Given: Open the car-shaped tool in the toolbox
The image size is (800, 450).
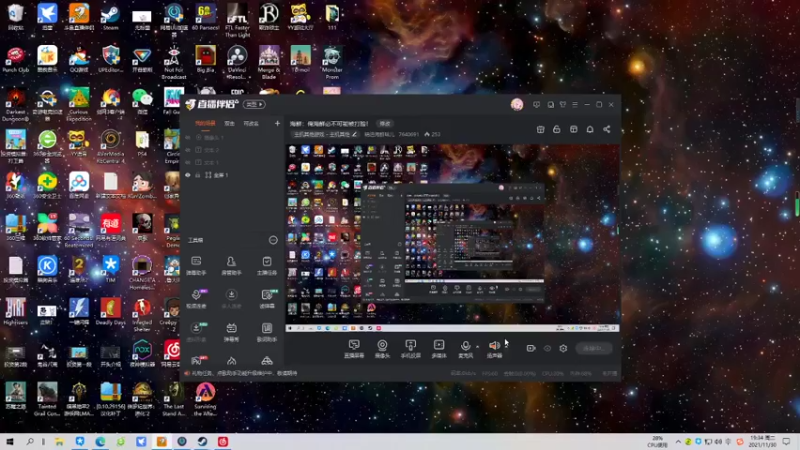Looking at the screenshot, I should click(x=266, y=361).
